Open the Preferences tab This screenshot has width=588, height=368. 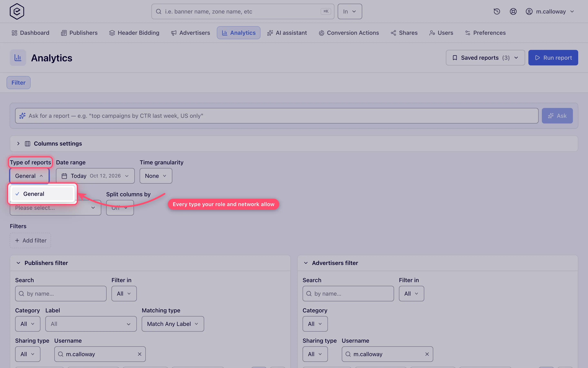(485, 33)
